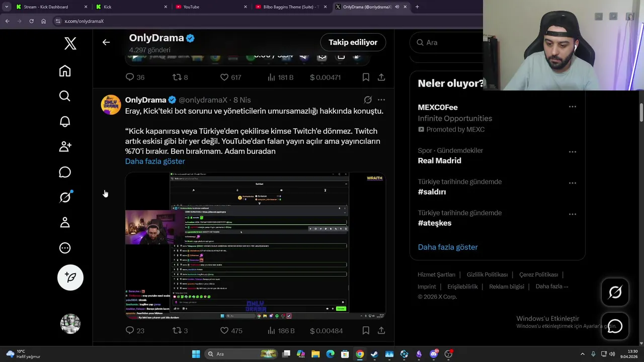Viewport: 644px width, 362px height.
Task: Open the Windows Start menu
Action: tap(196, 354)
